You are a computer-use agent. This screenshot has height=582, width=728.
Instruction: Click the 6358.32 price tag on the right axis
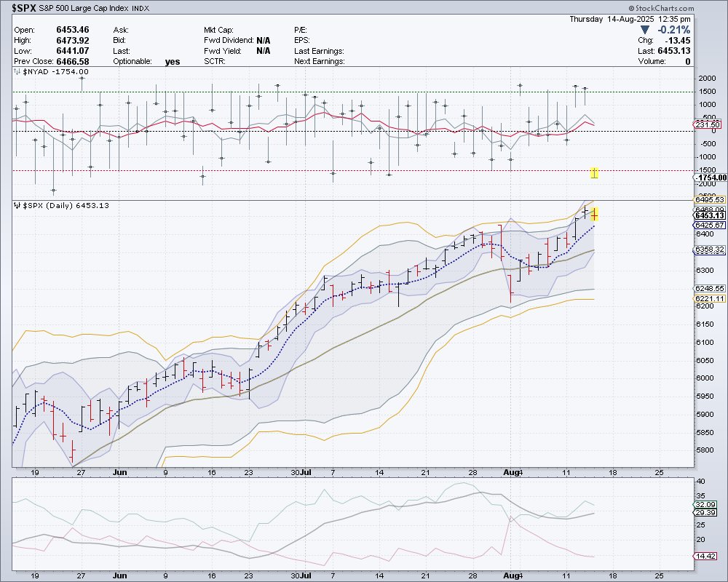point(709,250)
